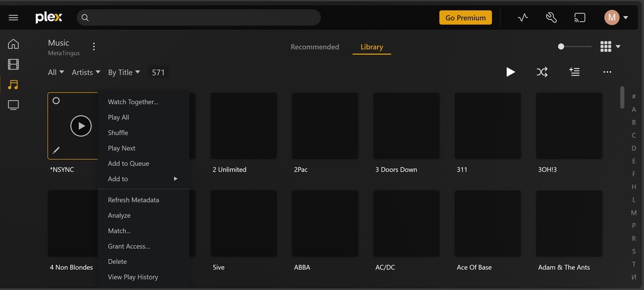Expand account menu arrow beside avatar
The height and width of the screenshot is (290, 644).
(x=626, y=18)
